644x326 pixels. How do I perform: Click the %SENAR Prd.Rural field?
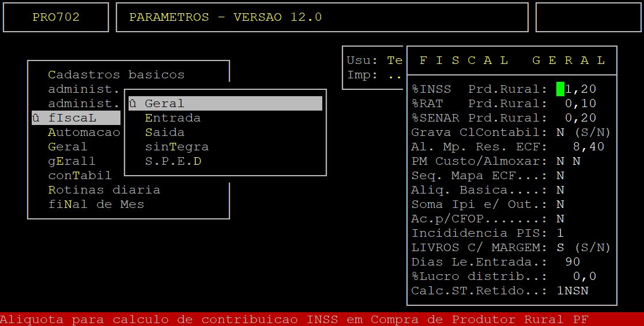click(579, 118)
